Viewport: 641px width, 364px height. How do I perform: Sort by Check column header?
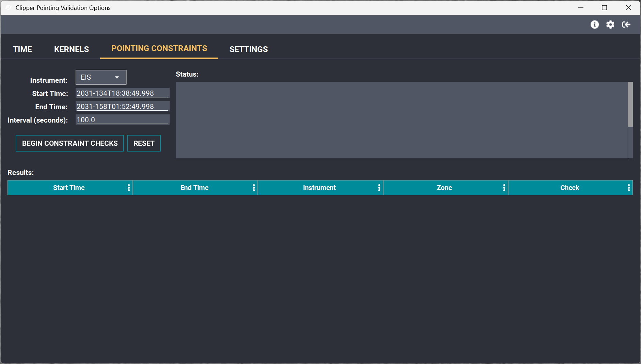tap(570, 188)
